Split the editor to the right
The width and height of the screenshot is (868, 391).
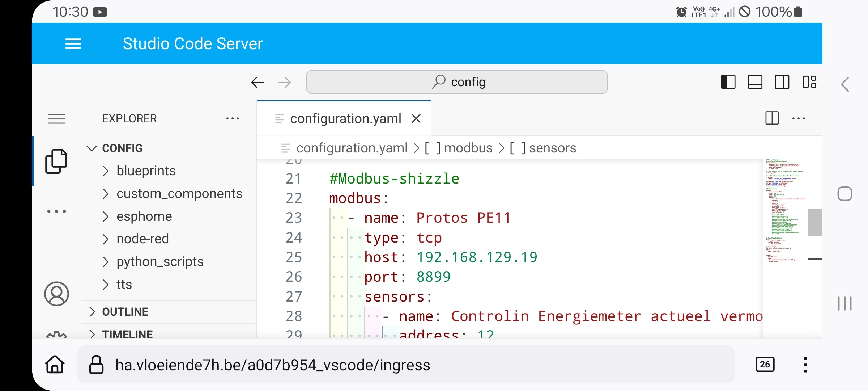[772, 118]
